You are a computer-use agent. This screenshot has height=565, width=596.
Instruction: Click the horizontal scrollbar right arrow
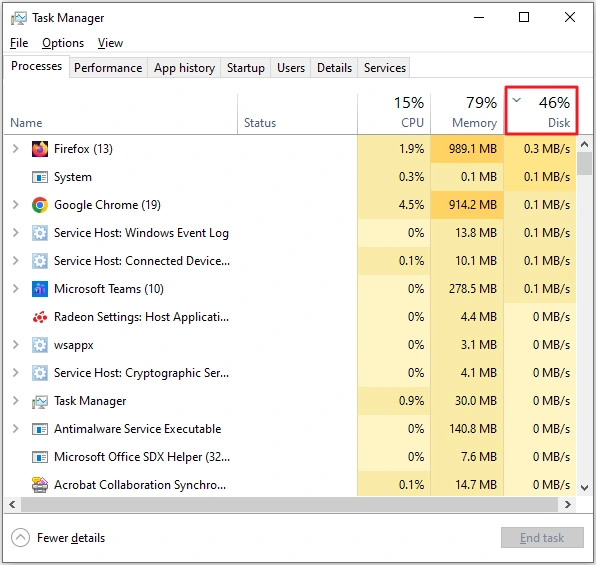568,505
